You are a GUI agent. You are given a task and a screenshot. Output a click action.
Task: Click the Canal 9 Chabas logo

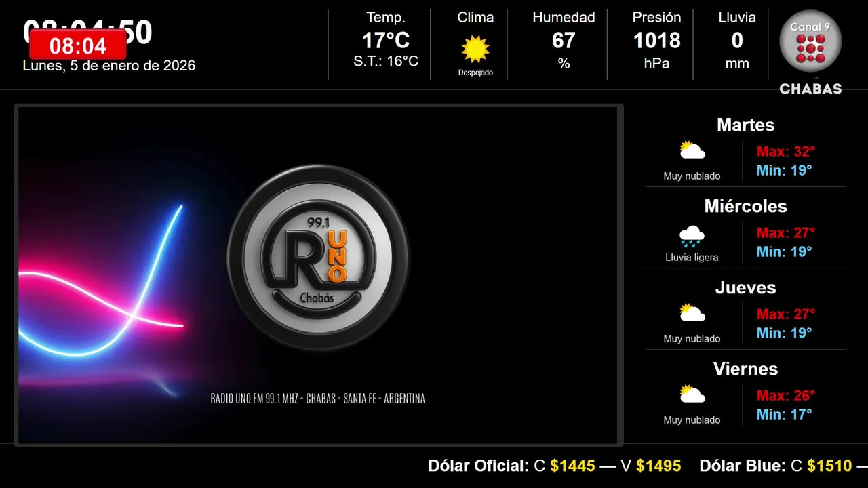pos(810,52)
